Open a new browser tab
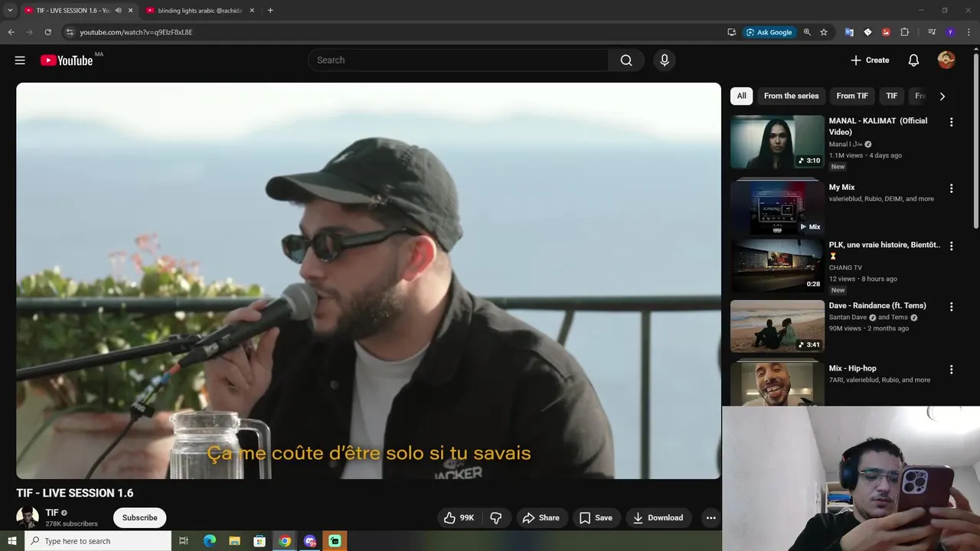The width and height of the screenshot is (980, 551). click(x=270, y=11)
